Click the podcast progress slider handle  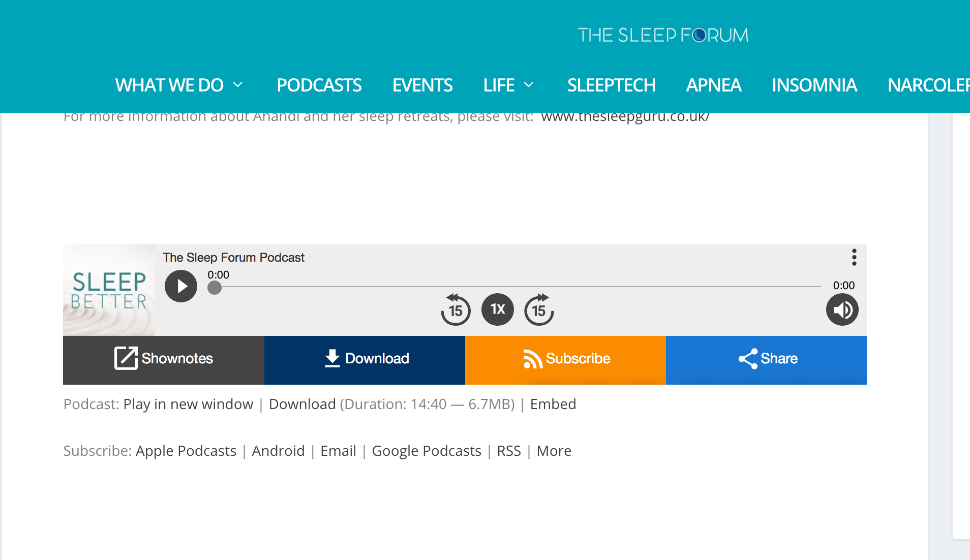pos(215,288)
